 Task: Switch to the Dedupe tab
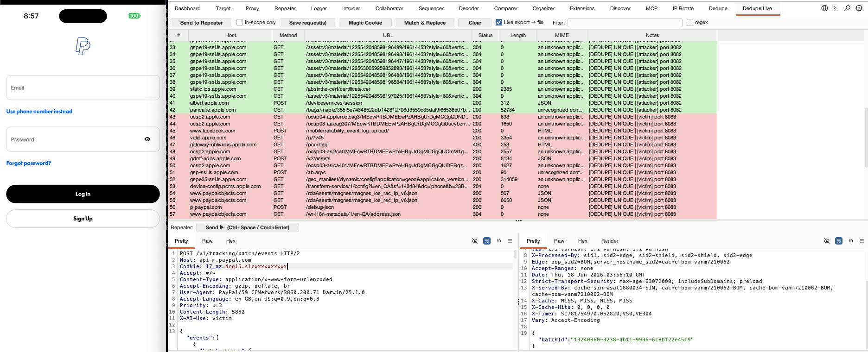[718, 8]
